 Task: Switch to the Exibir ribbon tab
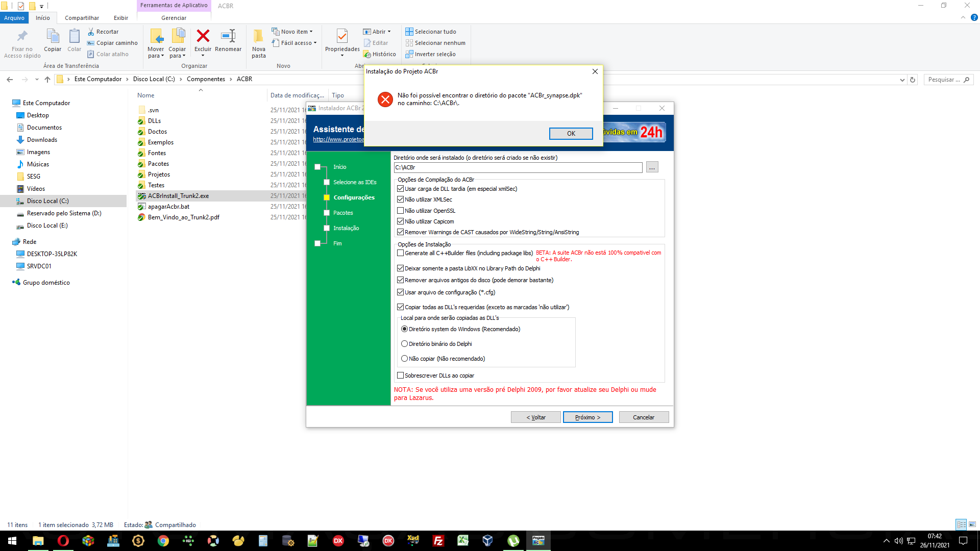coord(121,18)
